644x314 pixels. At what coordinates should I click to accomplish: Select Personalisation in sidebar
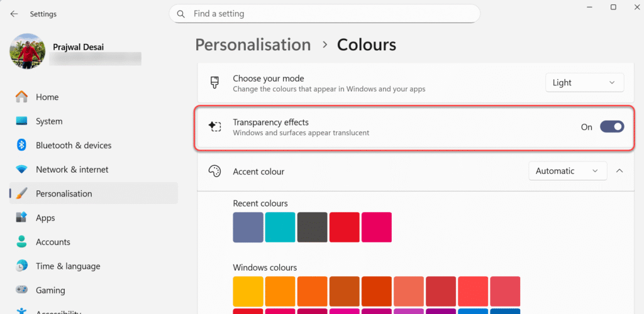[94, 193]
